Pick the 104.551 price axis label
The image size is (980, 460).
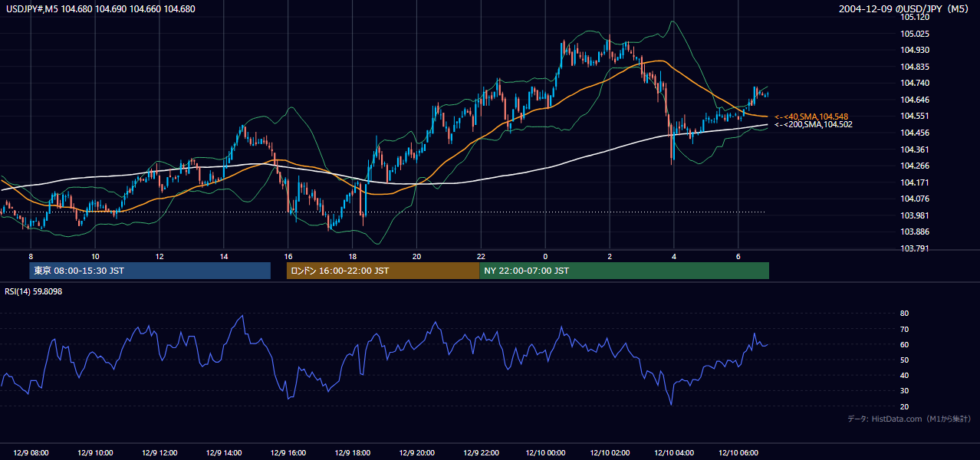coord(914,116)
